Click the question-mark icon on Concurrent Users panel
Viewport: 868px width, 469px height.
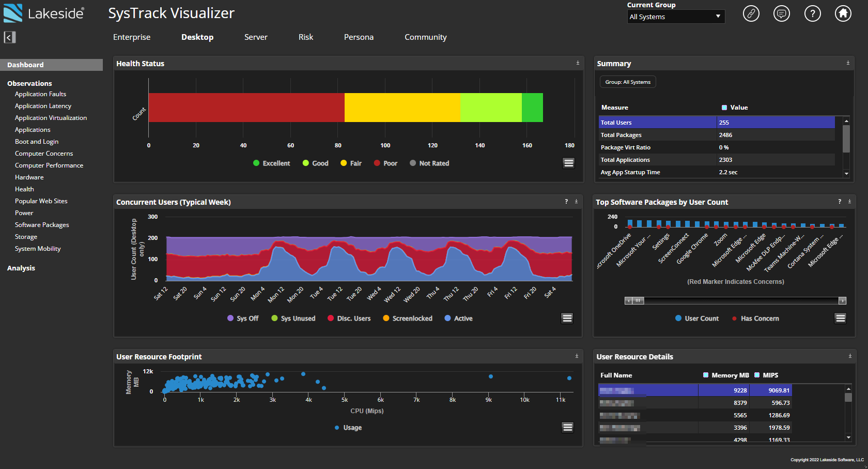point(566,201)
